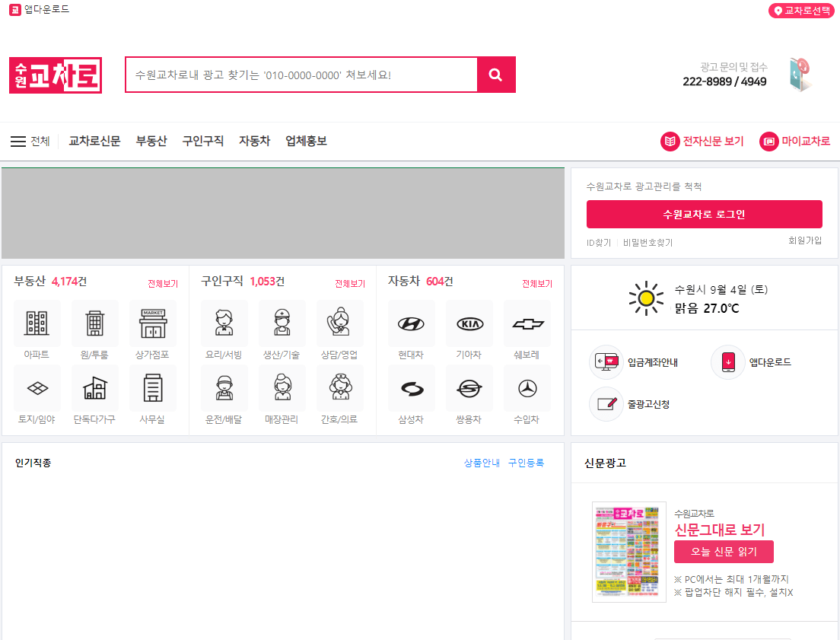Select the 요리/서빙 job category icon

point(224,323)
